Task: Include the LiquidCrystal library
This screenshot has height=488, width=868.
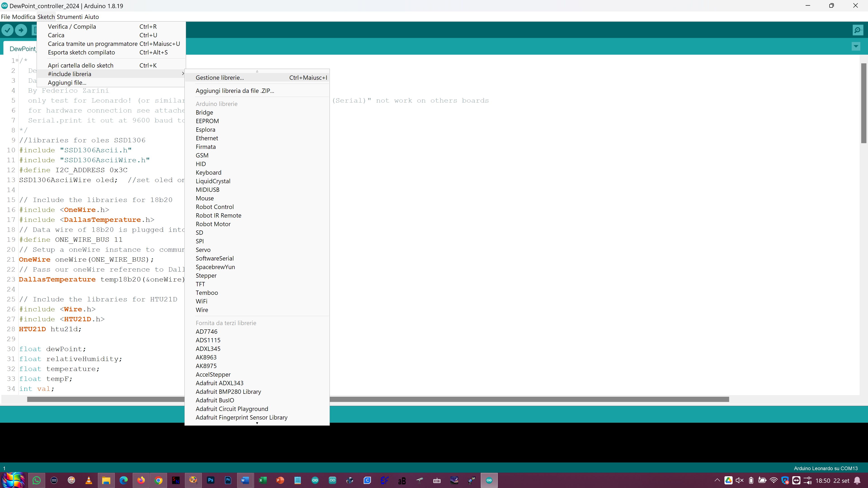Action: (x=213, y=181)
